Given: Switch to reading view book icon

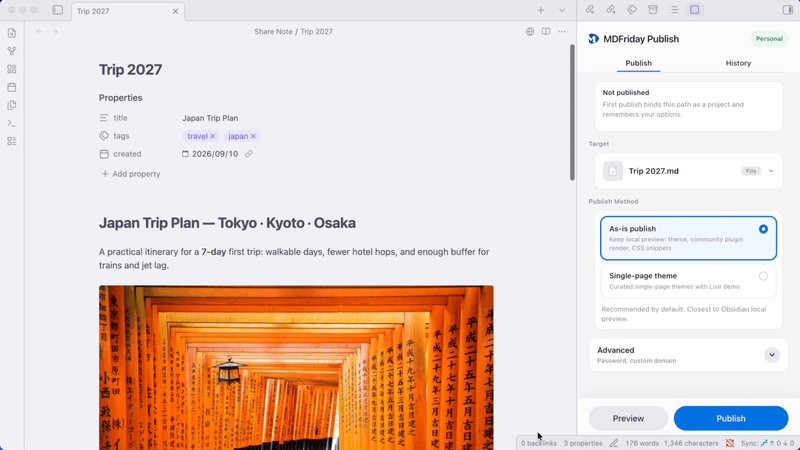Looking at the screenshot, I should pos(546,32).
